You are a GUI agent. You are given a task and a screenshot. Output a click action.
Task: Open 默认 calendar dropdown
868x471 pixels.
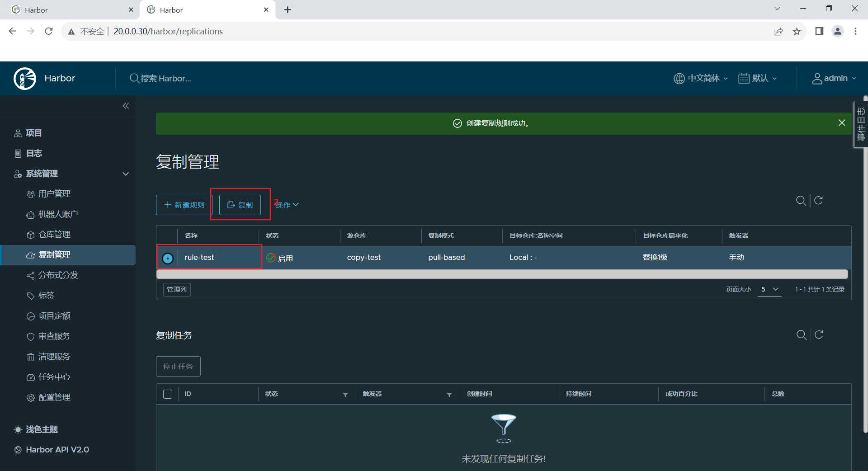pos(758,78)
